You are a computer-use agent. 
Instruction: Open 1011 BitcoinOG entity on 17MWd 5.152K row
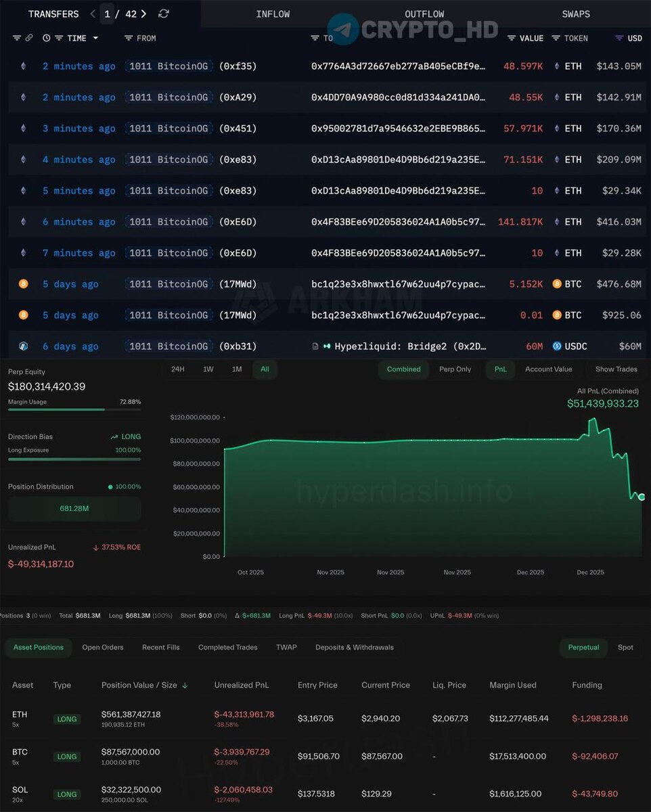pos(169,284)
